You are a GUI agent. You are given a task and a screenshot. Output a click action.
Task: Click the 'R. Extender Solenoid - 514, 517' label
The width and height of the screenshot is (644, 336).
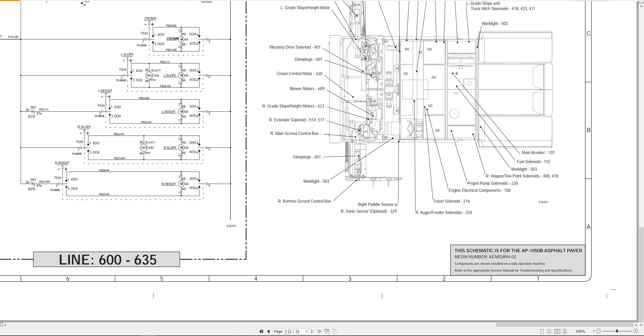click(297, 120)
